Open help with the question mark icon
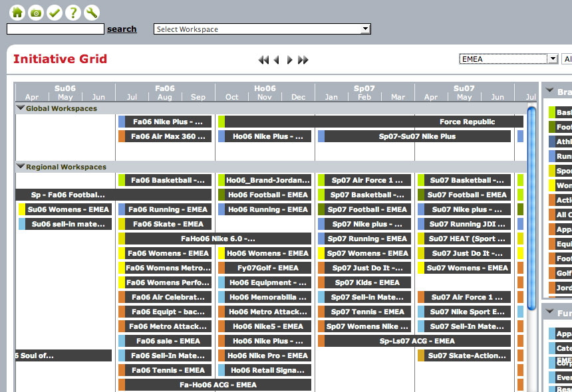The width and height of the screenshot is (572, 392). click(73, 13)
